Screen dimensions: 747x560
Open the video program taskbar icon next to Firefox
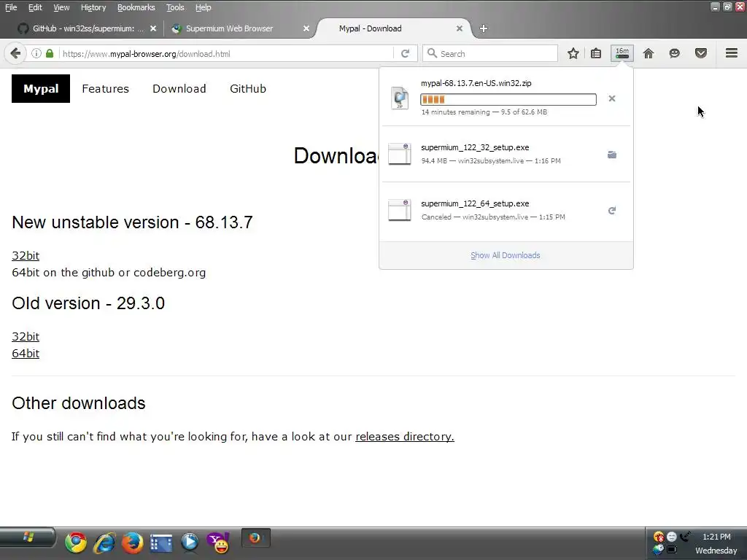(161, 542)
